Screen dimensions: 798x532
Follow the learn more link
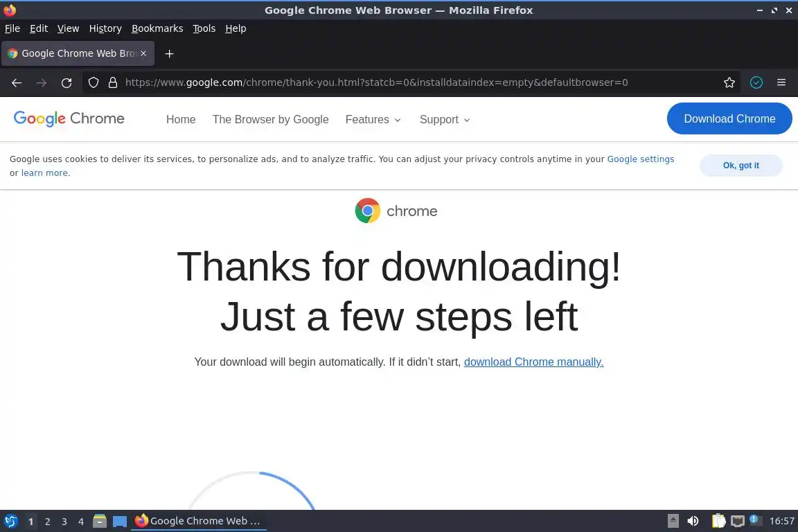(44, 173)
